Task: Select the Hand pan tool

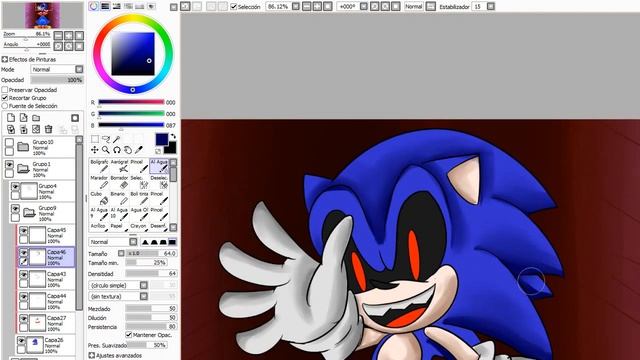Action: (x=128, y=150)
